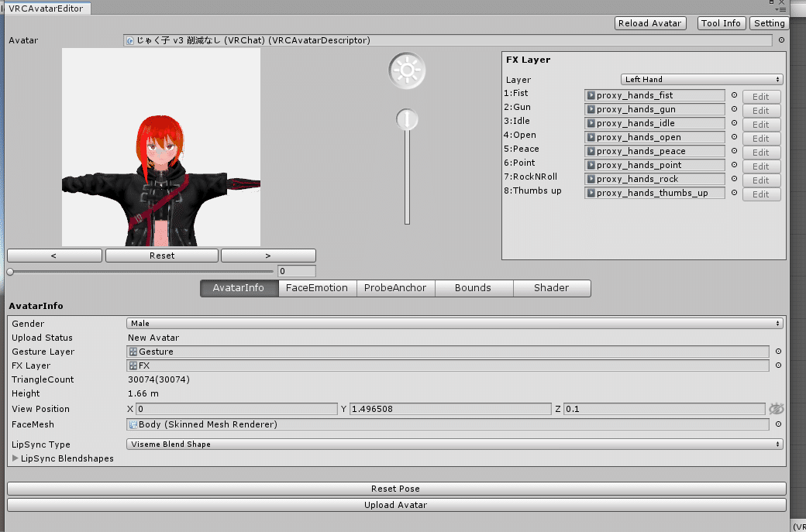Click the Reset camera button

click(x=162, y=256)
